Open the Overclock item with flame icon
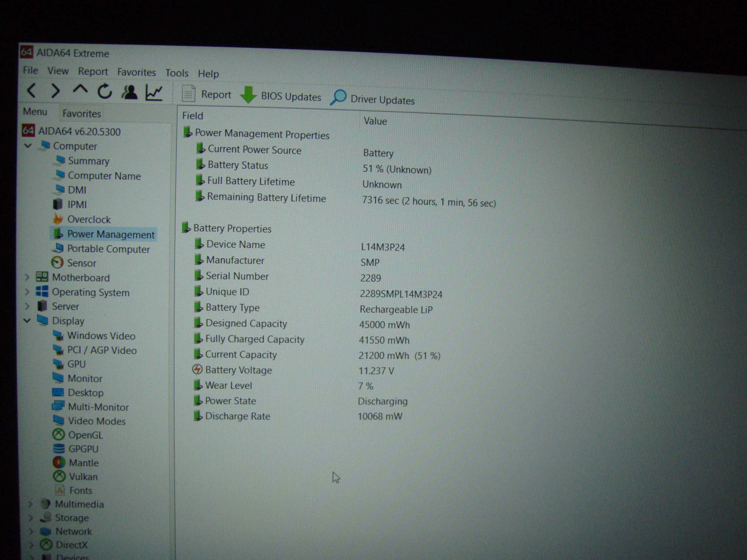 [82, 219]
